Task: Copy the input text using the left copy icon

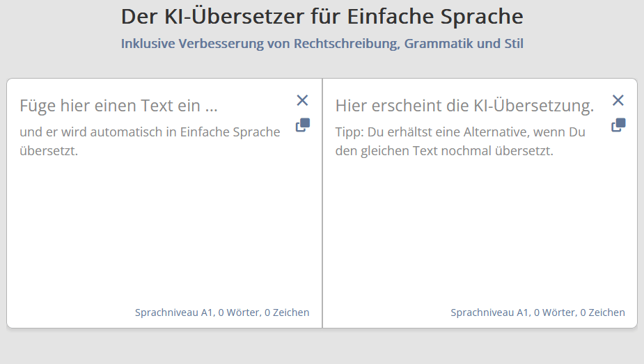Action: 302,125
